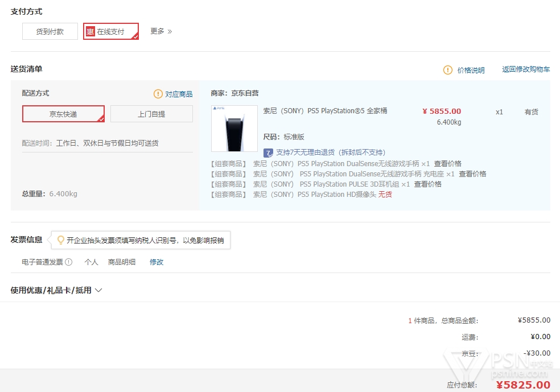This screenshot has height=392, width=560.
Task: View price of PULSE 3D 耳机组
Action: 427,184
